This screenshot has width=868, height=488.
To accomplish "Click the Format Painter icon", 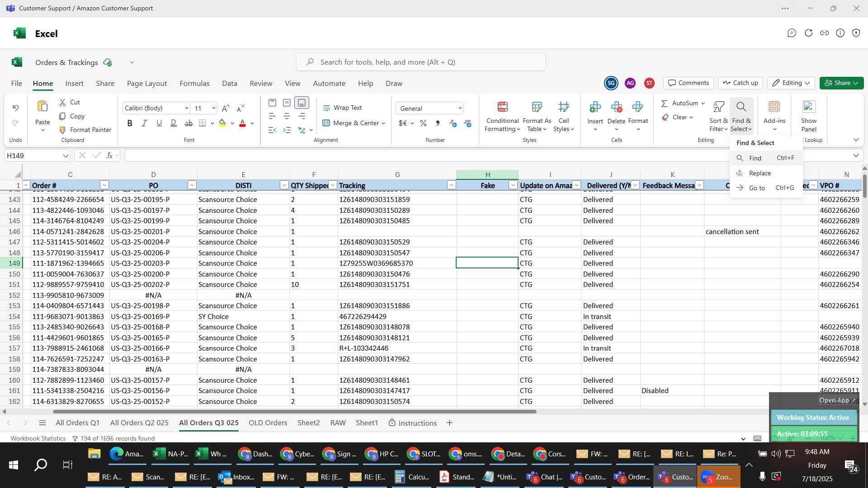I will click(62, 130).
